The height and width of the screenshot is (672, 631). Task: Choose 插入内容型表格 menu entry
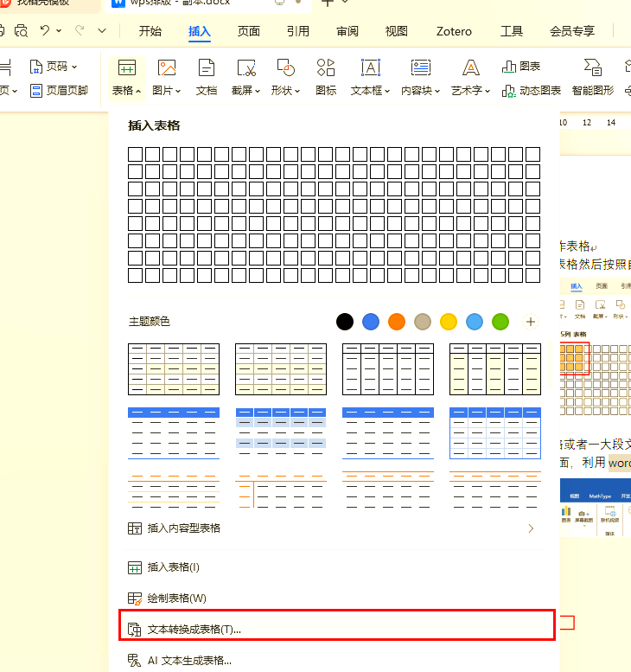[335, 528]
